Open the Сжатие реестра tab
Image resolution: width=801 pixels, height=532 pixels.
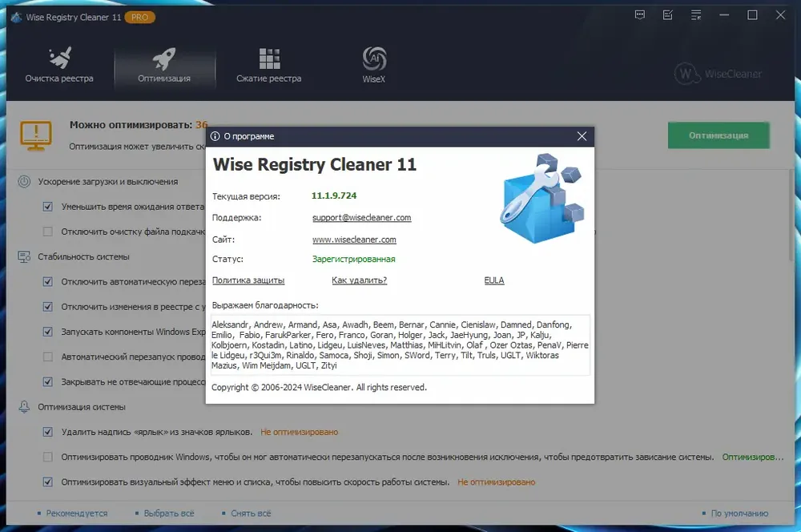tap(268, 66)
